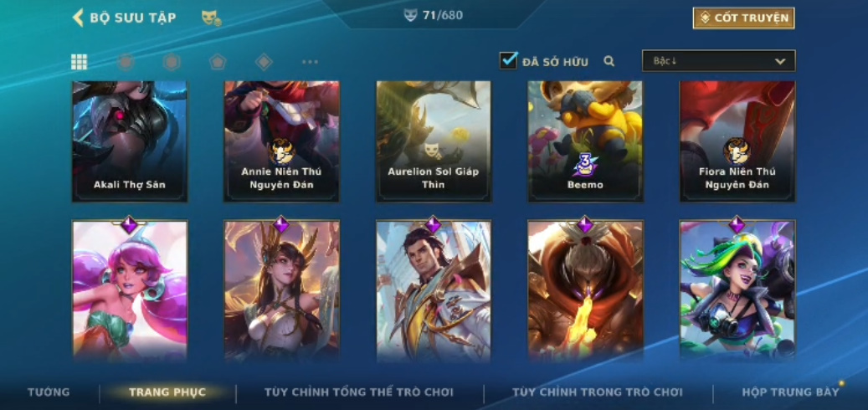The image size is (868, 410).
Task: Open more filters with three dots
Action: tap(310, 62)
